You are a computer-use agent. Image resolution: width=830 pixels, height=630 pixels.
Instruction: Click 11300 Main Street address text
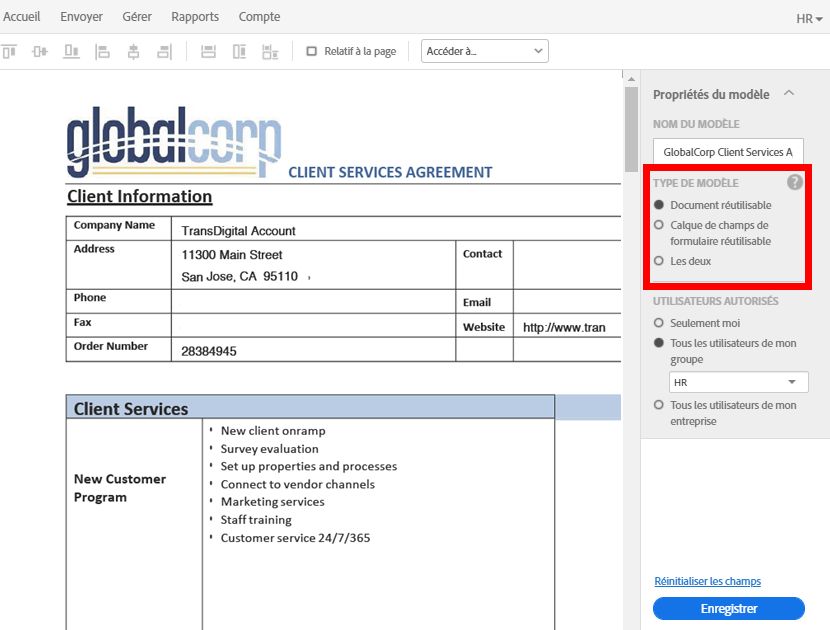(232, 255)
